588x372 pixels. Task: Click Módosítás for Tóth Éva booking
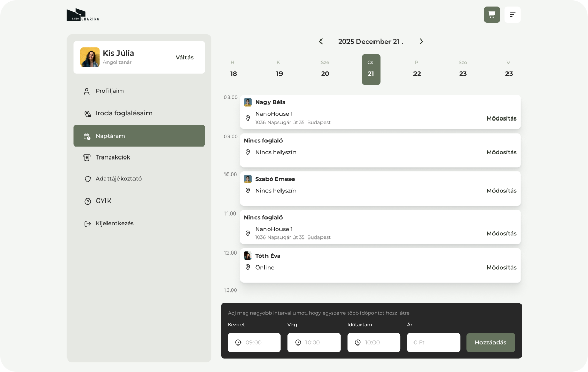click(x=501, y=268)
